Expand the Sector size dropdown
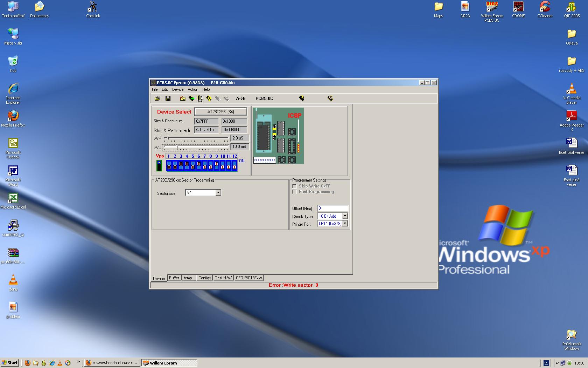The width and height of the screenshot is (588, 368). [218, 192]
